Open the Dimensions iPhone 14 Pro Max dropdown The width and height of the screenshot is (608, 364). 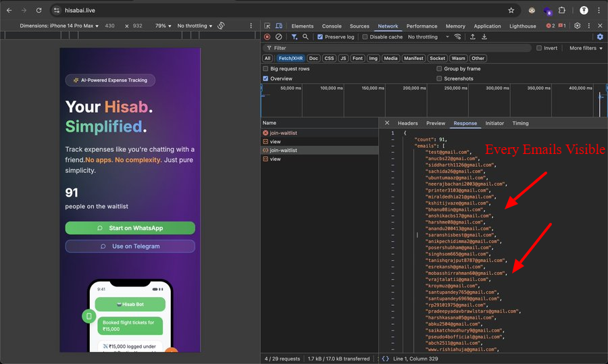click(x=59, y=26)
